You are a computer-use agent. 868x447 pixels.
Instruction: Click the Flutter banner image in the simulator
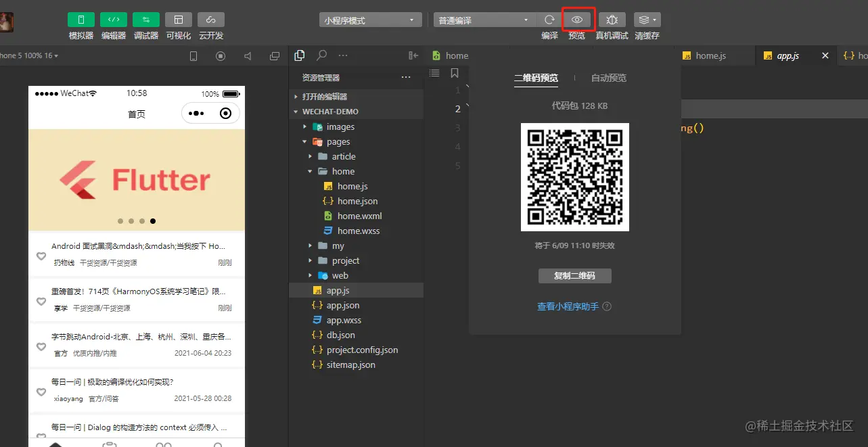pyautogui.click(x=137, y=180)
